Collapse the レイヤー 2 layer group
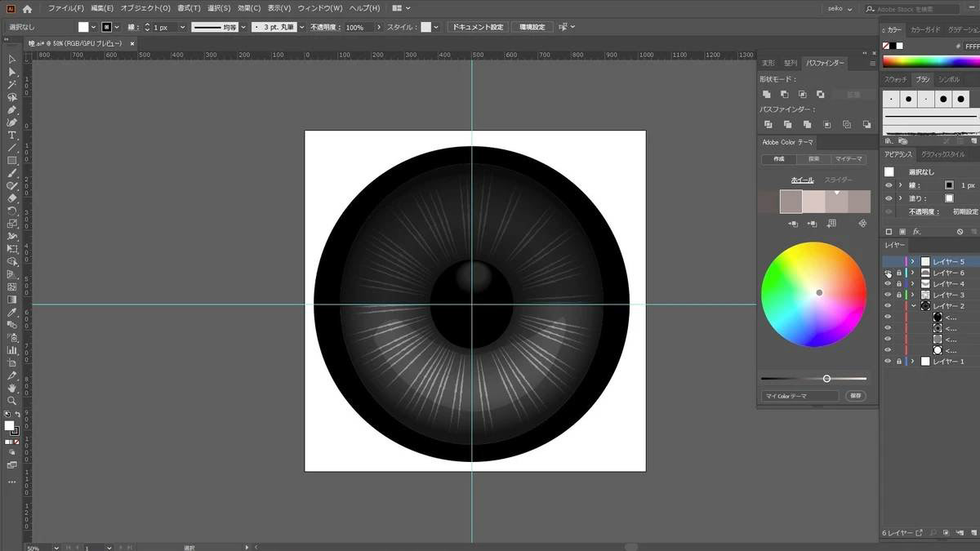The width and height of the screenshot is (980, 551). coord(914,306)
